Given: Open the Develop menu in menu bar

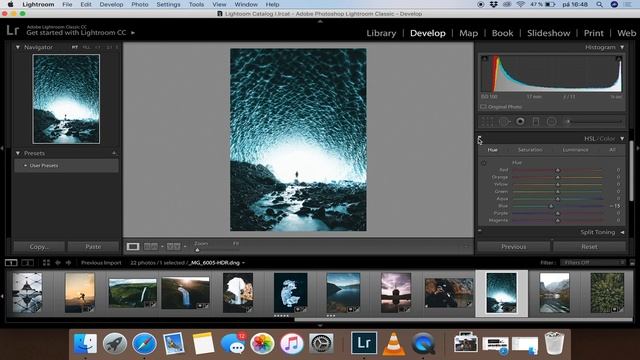Looking at the screenshot, I should click(111, 4).
